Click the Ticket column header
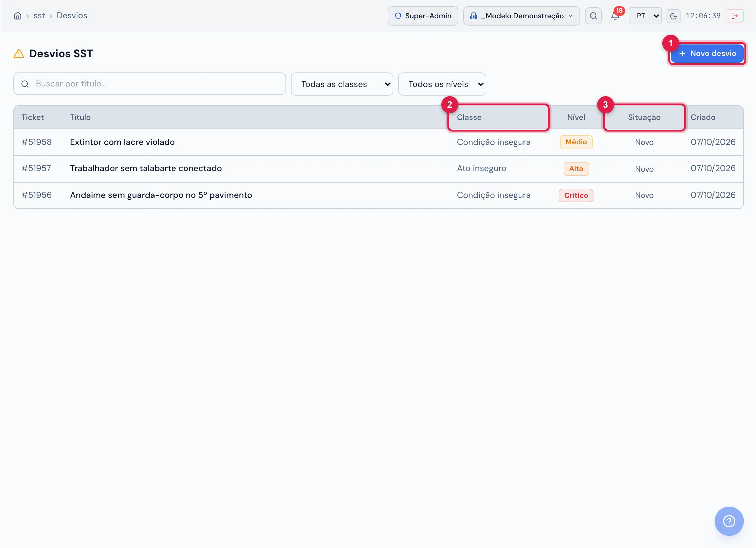The height and width of the screenshot is (548, 756). [32, 117]
